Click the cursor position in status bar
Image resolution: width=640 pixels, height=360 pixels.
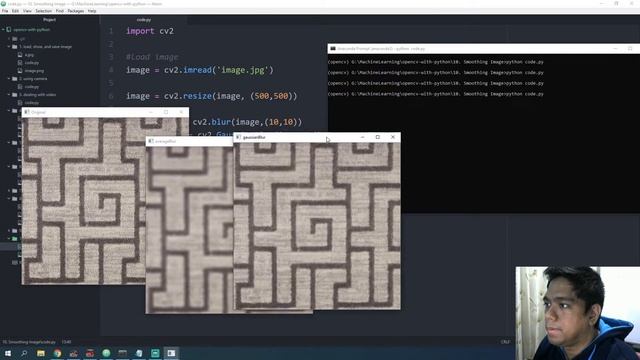coord(67,342)
